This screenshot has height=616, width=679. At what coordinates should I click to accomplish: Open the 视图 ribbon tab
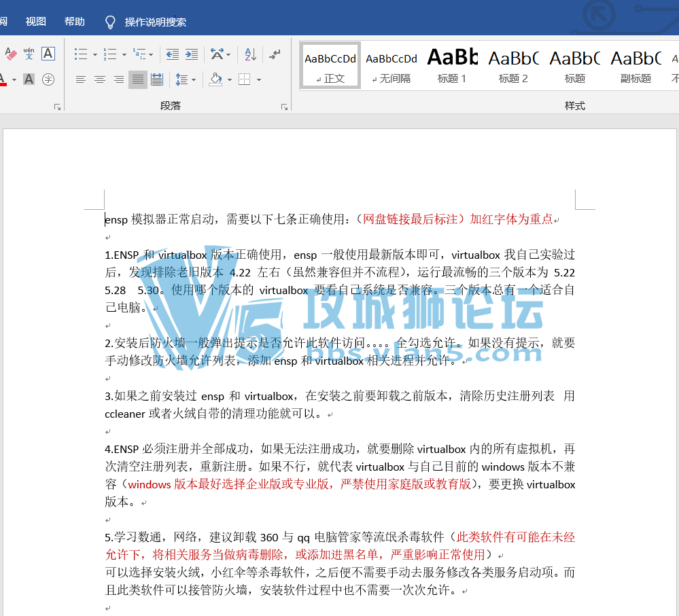[35, 21]
